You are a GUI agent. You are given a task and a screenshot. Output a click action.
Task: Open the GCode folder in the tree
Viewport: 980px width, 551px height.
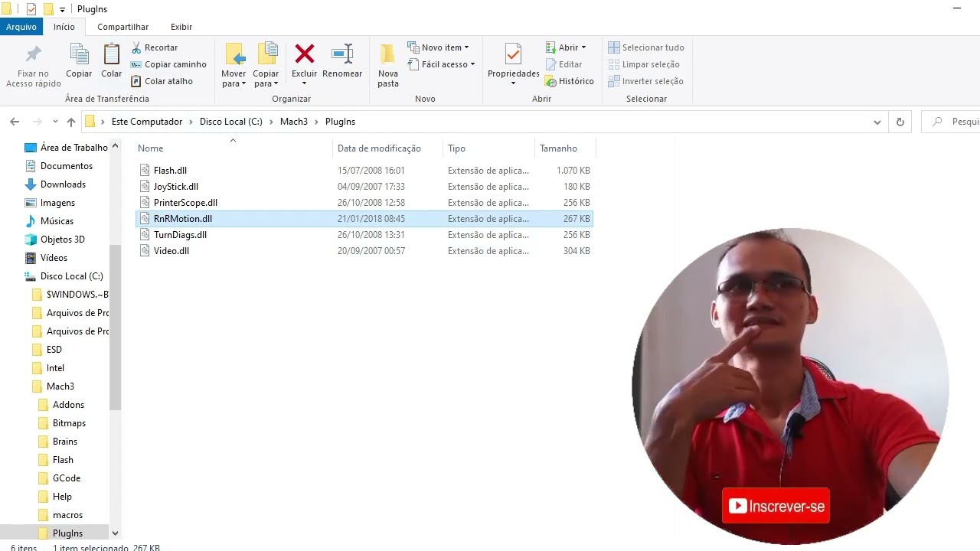tap(59, 478)
